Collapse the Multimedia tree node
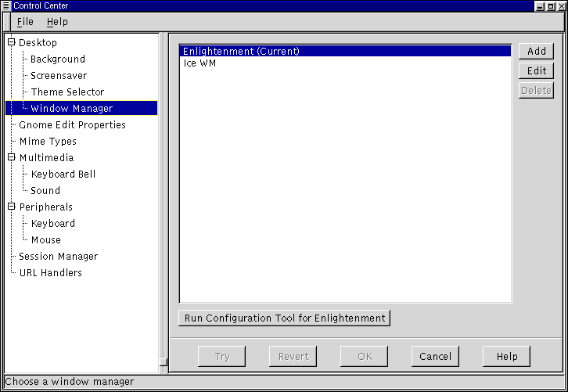 [12, 157]
